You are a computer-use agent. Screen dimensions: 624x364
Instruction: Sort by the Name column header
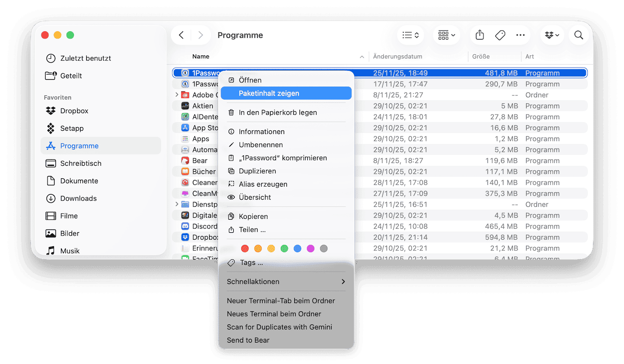point(201,57)
